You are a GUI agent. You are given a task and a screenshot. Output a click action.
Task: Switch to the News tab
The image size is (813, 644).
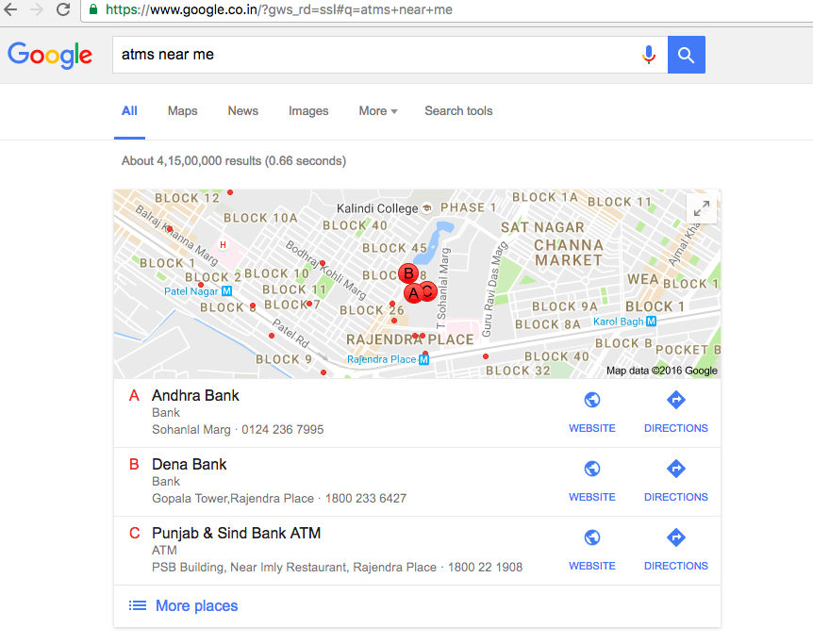click(243, 111)
